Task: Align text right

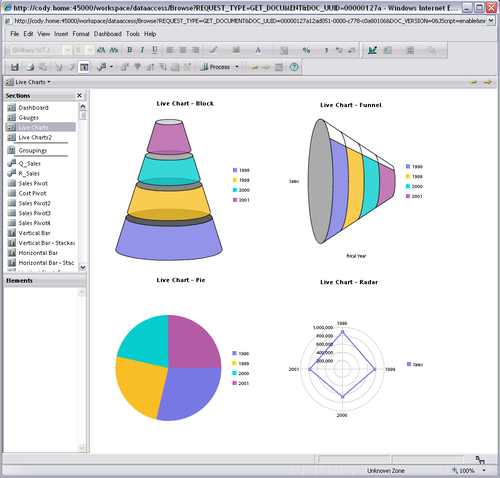Action: click(195, 50)
